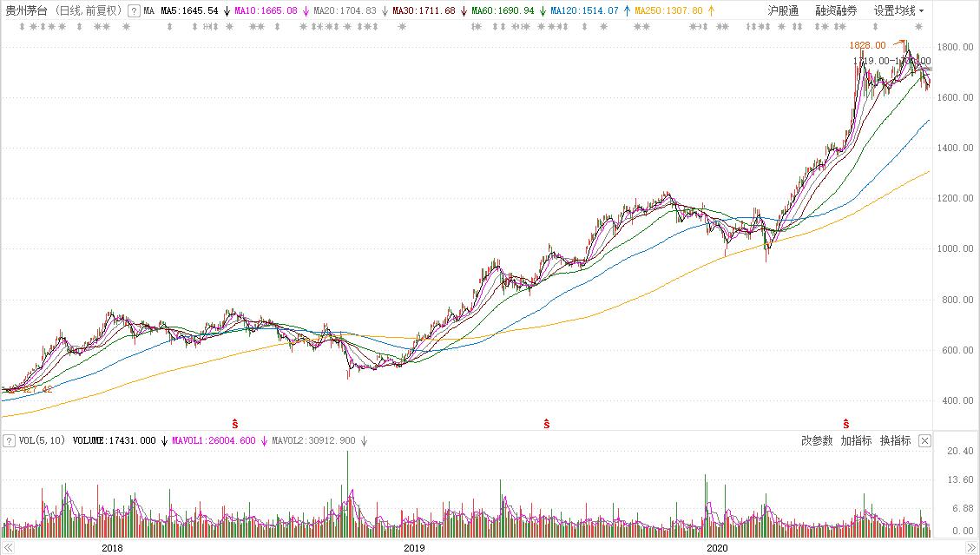Expand the 设置均线 dropdown
Image resolution: width=980 pixels, height=555 pixels.
[898, 10]
